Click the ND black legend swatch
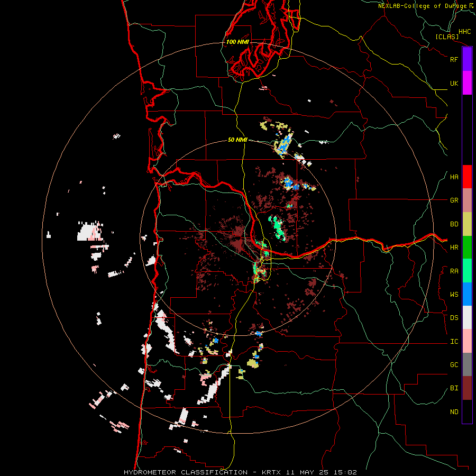 pos(467,411)
